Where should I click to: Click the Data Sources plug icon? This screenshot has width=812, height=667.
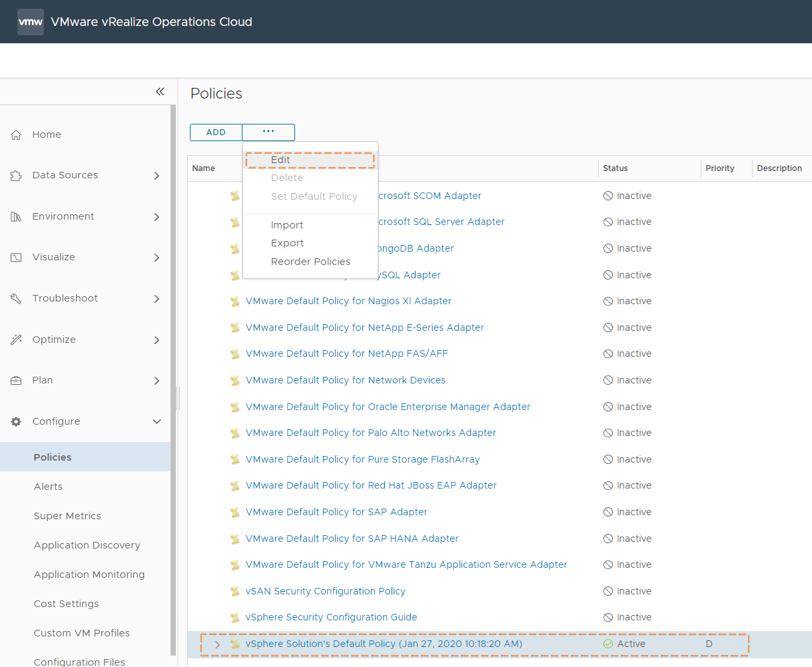click(16, 176)
